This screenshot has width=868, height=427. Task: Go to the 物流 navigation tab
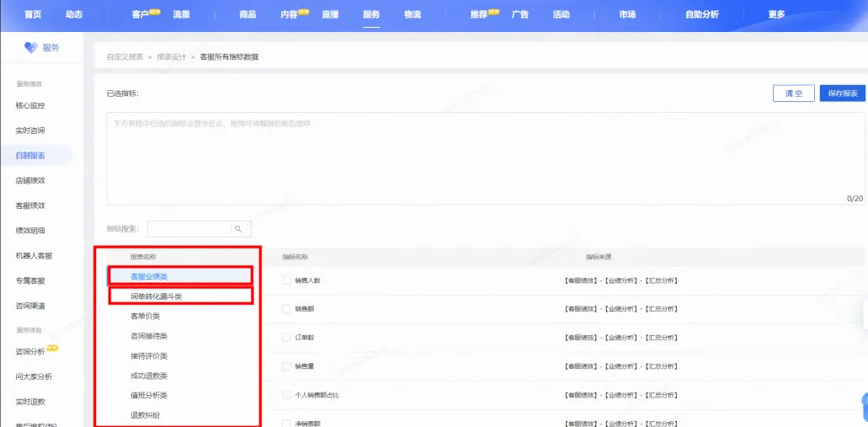click(413, 15)
